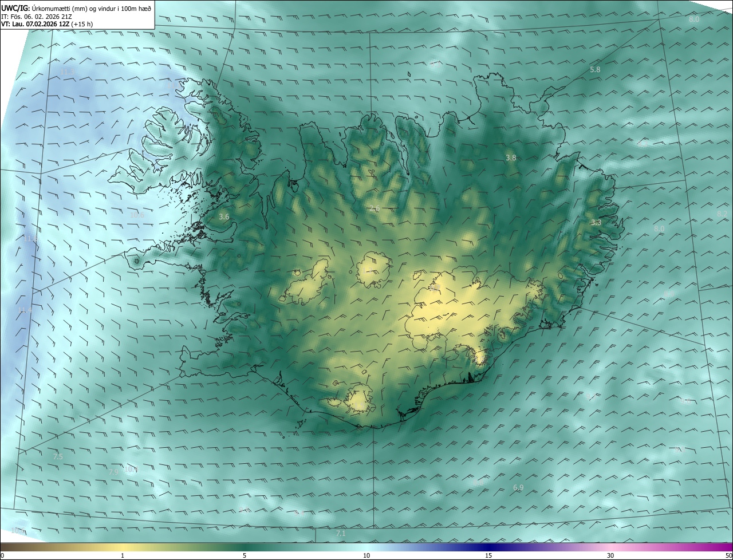Click the 11.4 value label

tap(24, 310)
